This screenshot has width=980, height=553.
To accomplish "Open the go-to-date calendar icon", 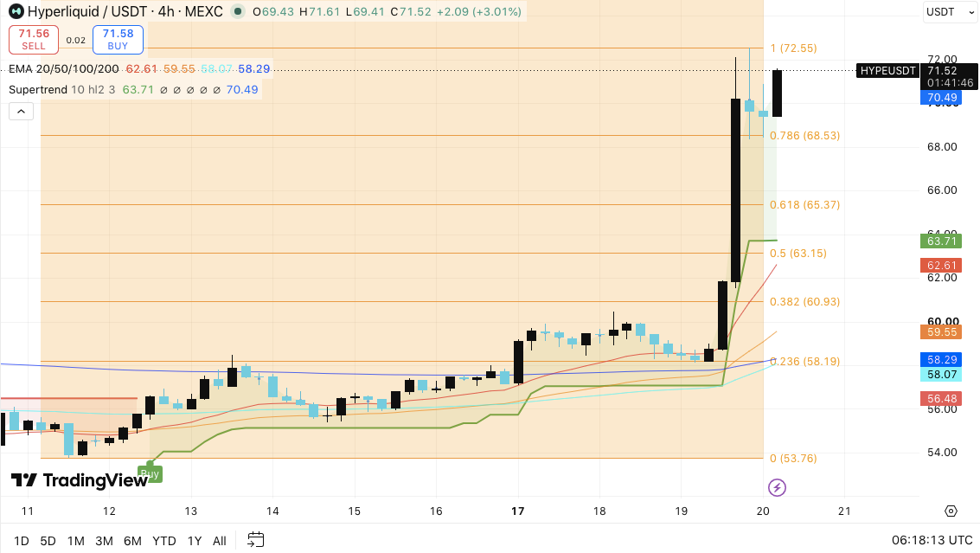I will pos(256,540).
